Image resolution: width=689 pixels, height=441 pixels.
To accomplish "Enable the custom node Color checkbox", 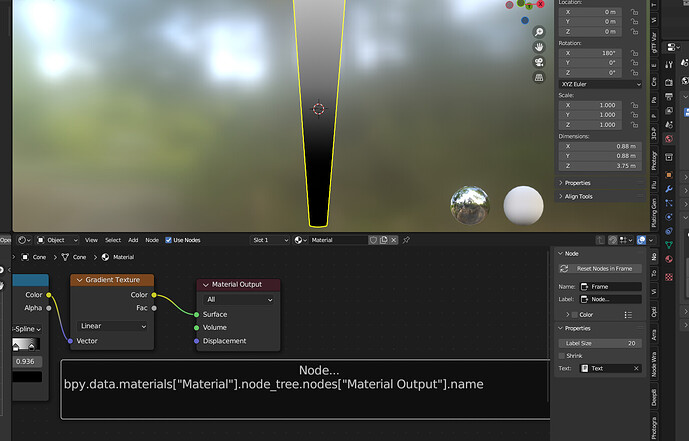I will 575,314.
